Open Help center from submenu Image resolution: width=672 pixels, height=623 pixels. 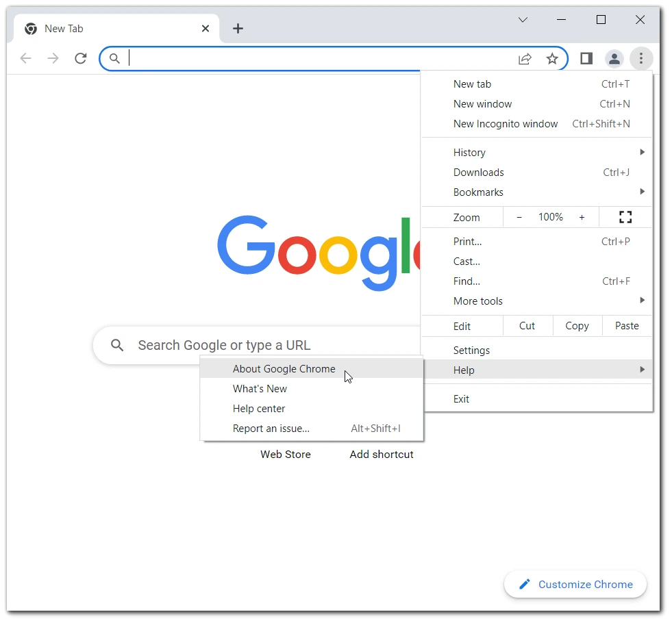click(x=312, y=409)
